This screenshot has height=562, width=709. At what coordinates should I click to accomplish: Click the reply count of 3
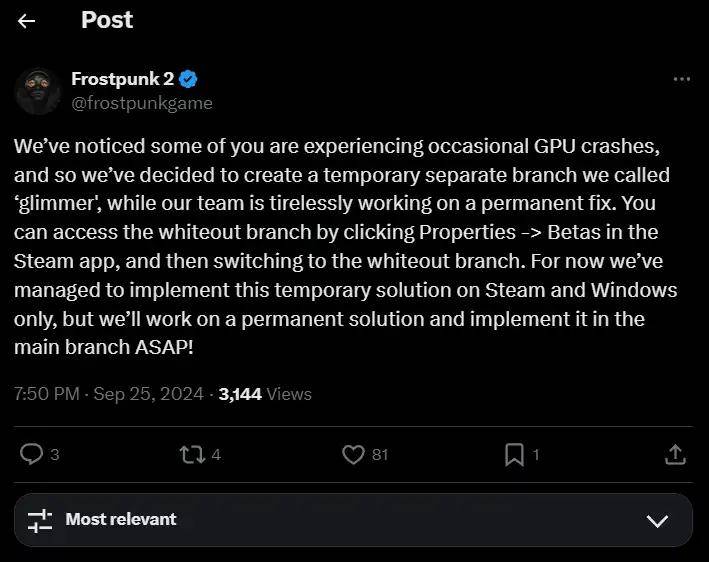[54, 455]
